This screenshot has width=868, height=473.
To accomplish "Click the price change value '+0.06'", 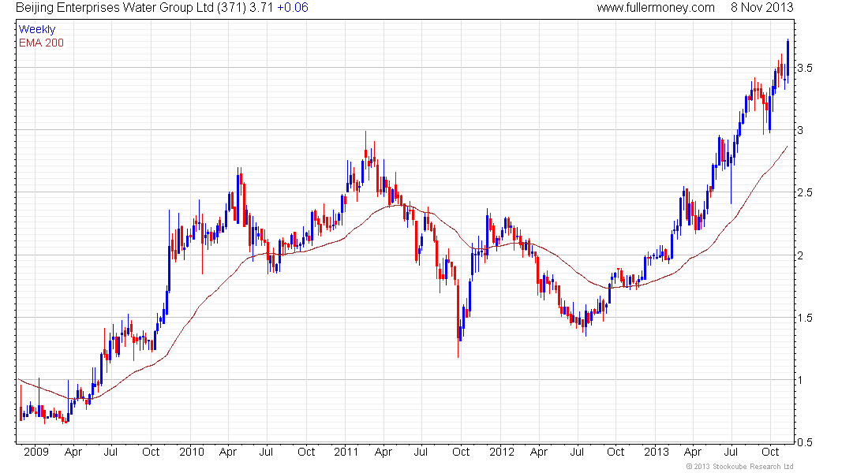I will pyautogui.click(x=292, y=8).
